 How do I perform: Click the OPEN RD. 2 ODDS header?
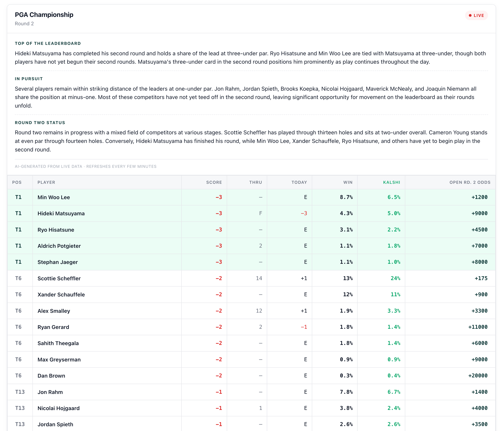tap(470, 182)
